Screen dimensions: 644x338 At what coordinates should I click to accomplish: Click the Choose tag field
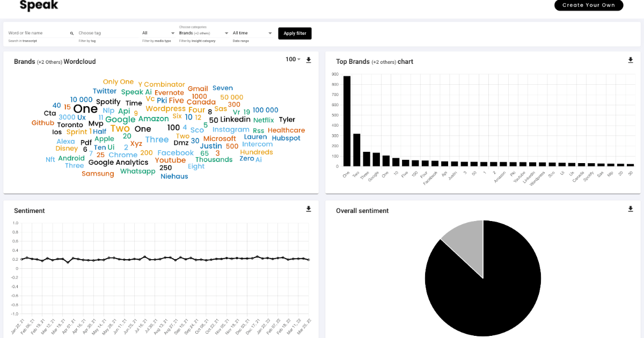107,33
